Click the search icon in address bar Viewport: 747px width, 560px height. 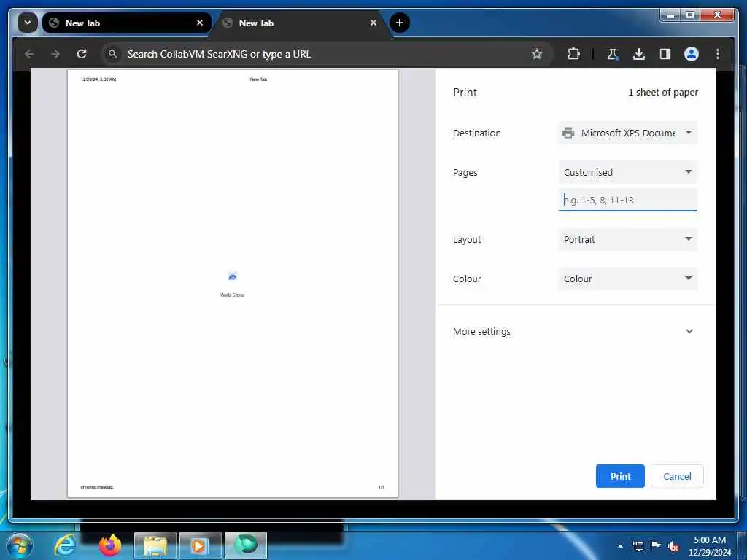pos(112,54)
